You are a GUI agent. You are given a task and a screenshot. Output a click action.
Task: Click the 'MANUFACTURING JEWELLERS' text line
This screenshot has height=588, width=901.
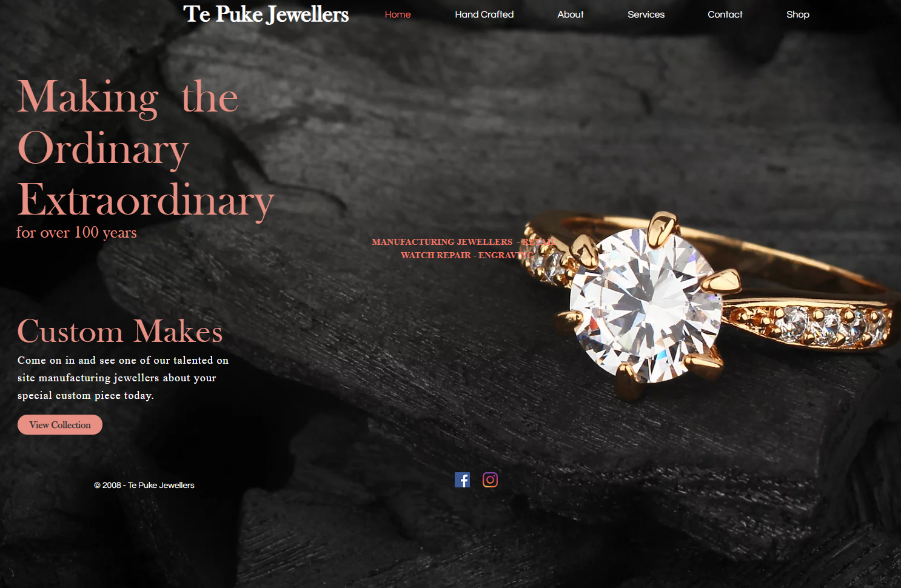(x=463, y=242)
